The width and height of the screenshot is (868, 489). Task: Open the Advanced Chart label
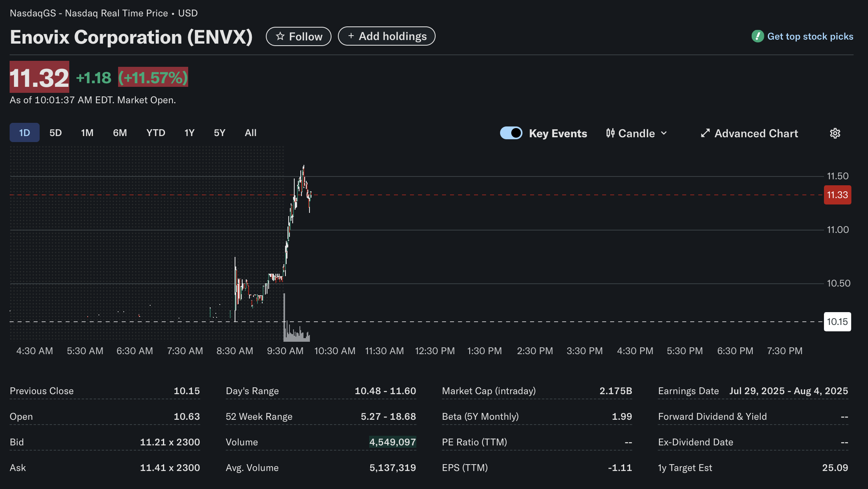click(756, 133)
